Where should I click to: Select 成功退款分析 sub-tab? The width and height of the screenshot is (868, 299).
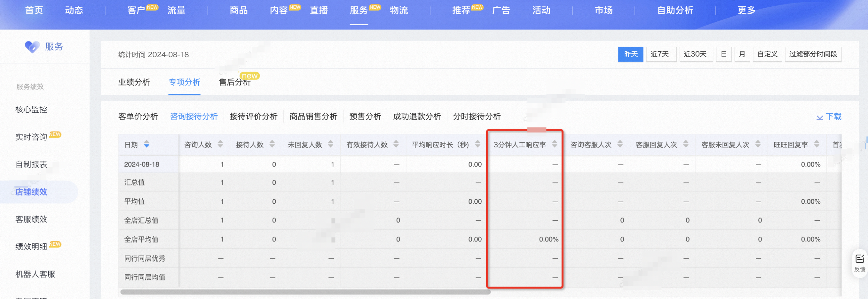(417, 117)
